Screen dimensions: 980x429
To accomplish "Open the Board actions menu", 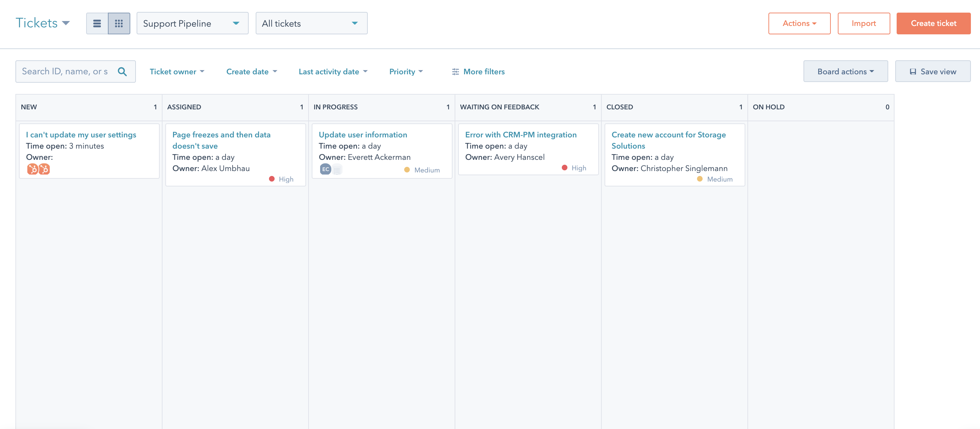I will pyautogui.click(x=845, y=71).
